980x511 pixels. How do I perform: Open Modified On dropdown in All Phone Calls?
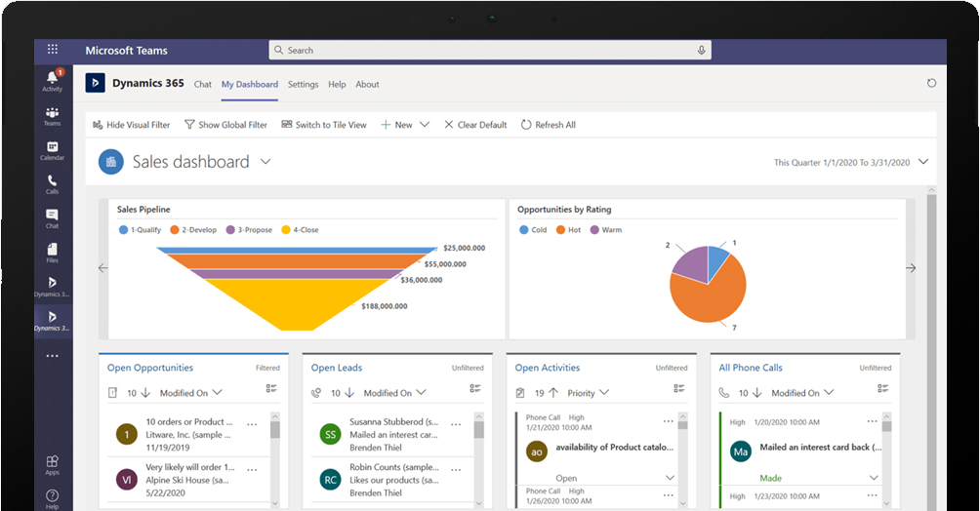pyautogui.click(x=802, y=393)
